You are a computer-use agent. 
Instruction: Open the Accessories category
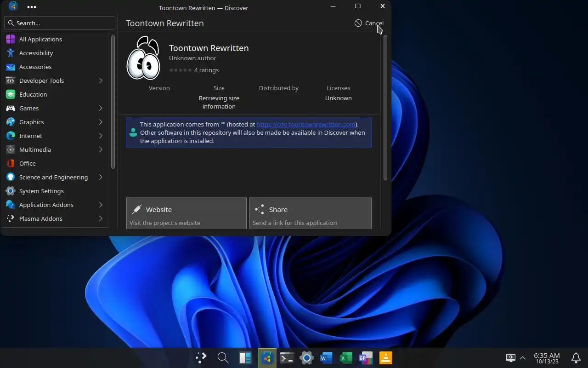coord(55,67)
